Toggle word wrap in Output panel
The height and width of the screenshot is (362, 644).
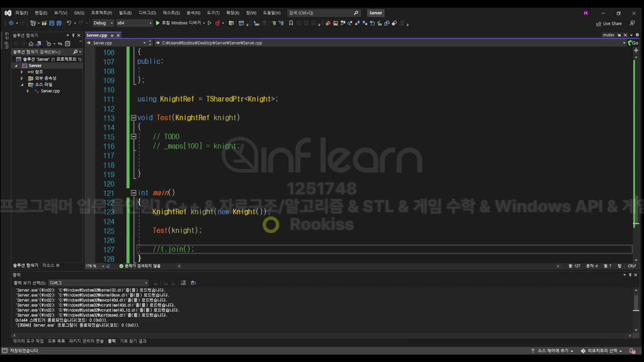pos(193,283)
